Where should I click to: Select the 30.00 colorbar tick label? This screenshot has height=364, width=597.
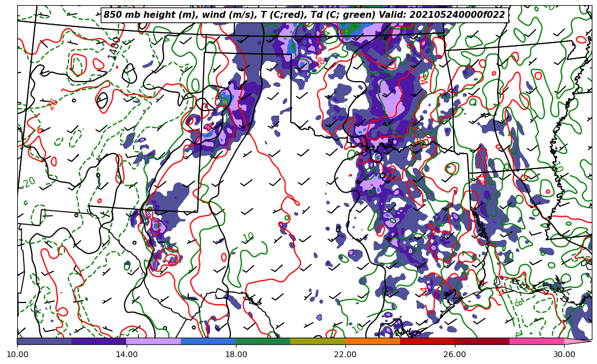(564, 354)
